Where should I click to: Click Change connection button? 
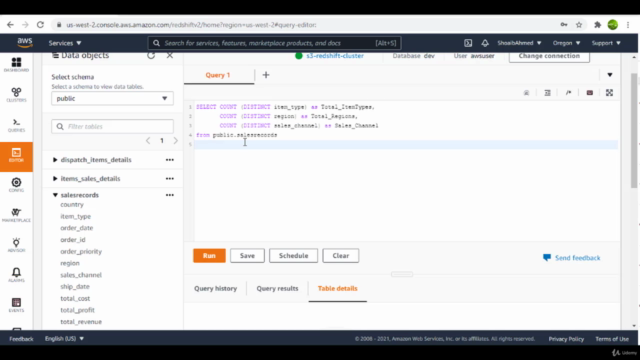click(x=549, y=56)
